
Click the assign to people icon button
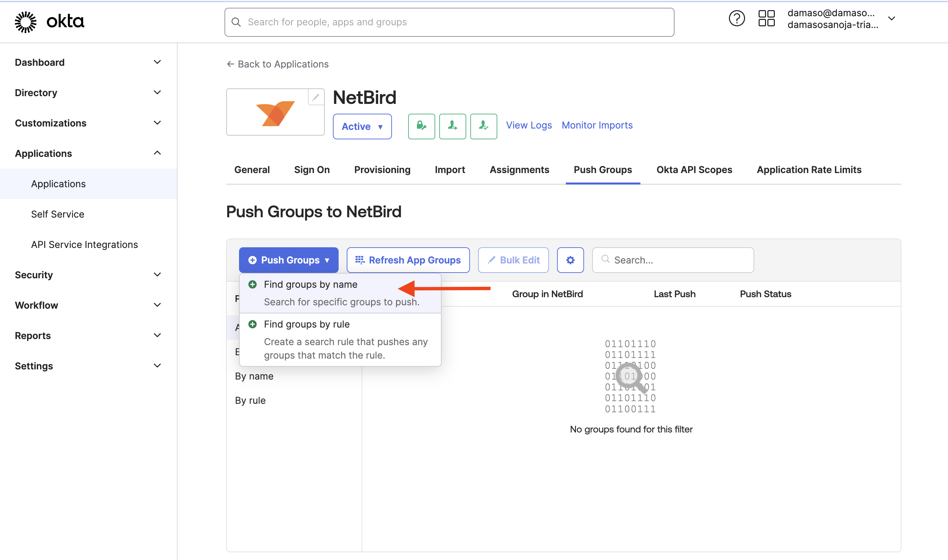tap(452, 127)
